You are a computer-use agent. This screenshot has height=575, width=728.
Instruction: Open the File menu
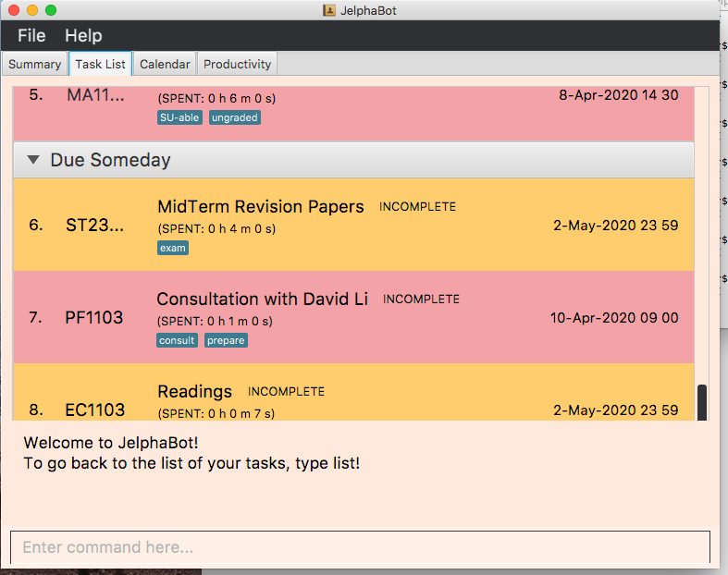click(x=31, y=36)
